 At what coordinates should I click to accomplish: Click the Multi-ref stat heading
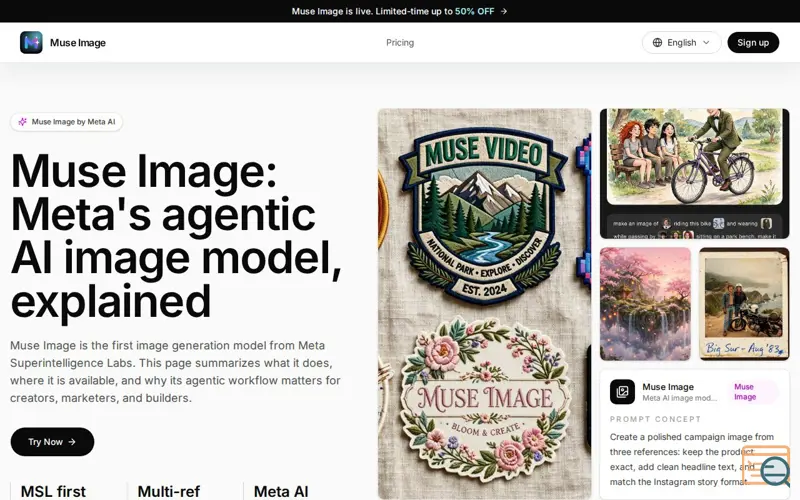point(169,491)
